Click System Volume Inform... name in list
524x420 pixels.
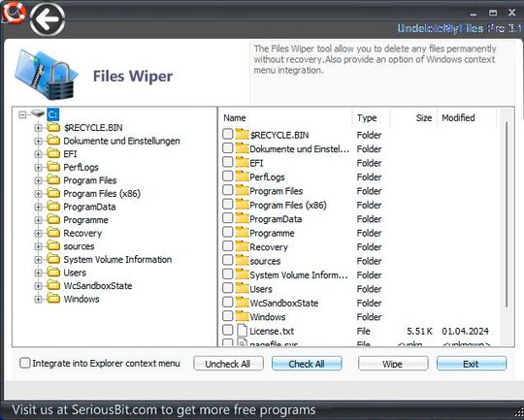coord(299,275)
